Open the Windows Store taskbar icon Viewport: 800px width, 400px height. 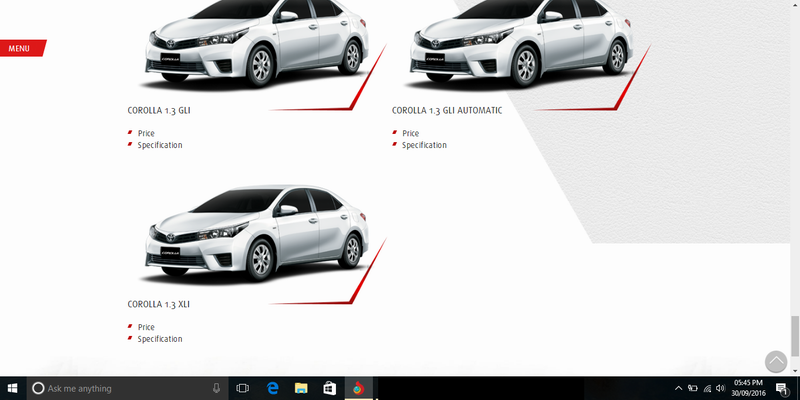330,388
